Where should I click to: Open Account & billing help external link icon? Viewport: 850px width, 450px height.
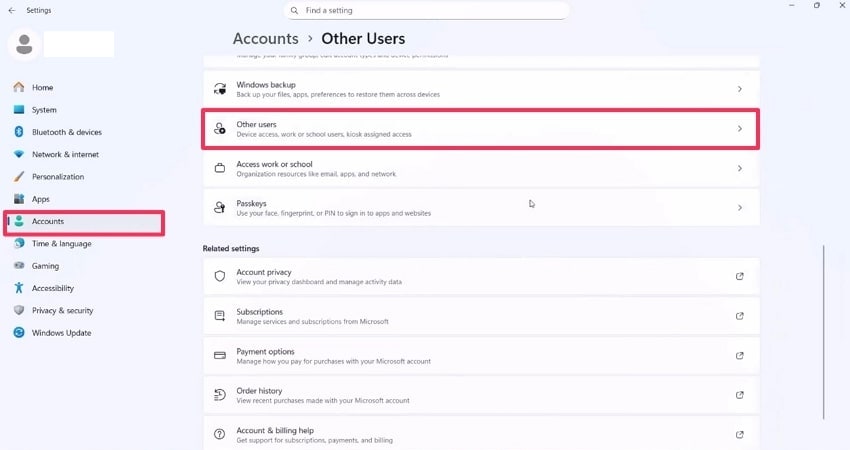pos(739,434)
